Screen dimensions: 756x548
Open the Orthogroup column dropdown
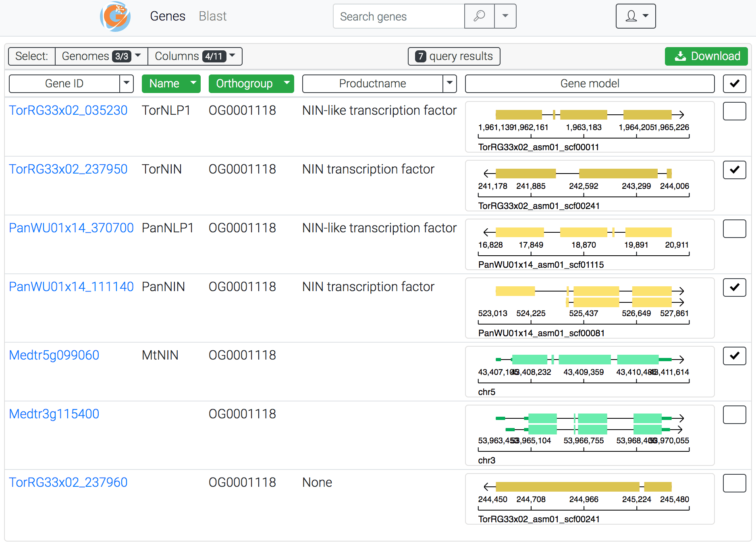click(x=287, y=83)
